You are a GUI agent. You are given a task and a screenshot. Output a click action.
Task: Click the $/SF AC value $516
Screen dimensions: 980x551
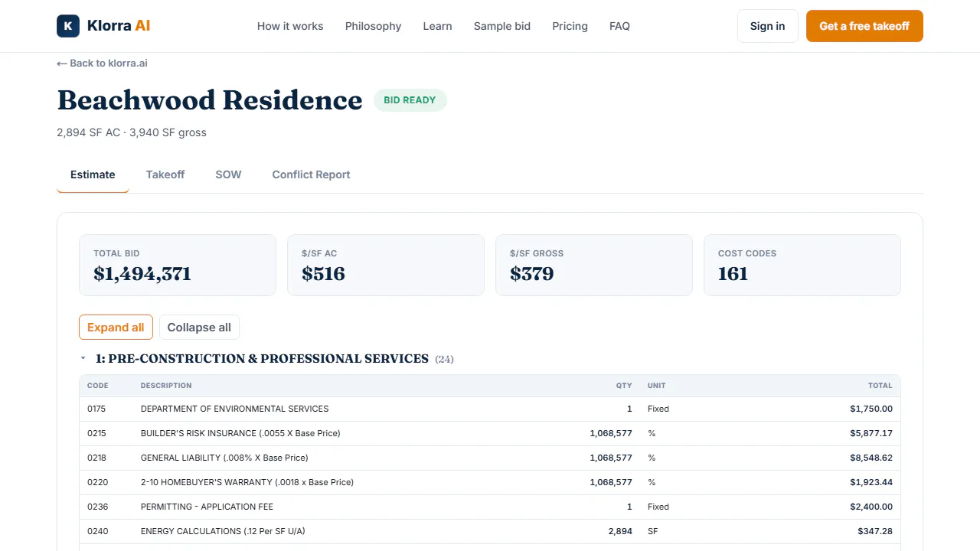pos(323,274)
